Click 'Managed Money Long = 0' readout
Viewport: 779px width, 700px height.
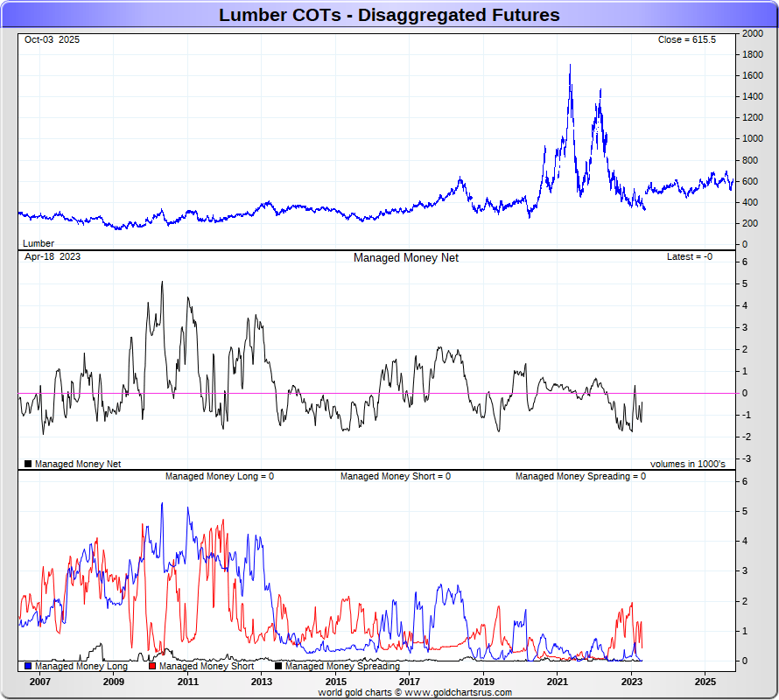tap(220, 476)
